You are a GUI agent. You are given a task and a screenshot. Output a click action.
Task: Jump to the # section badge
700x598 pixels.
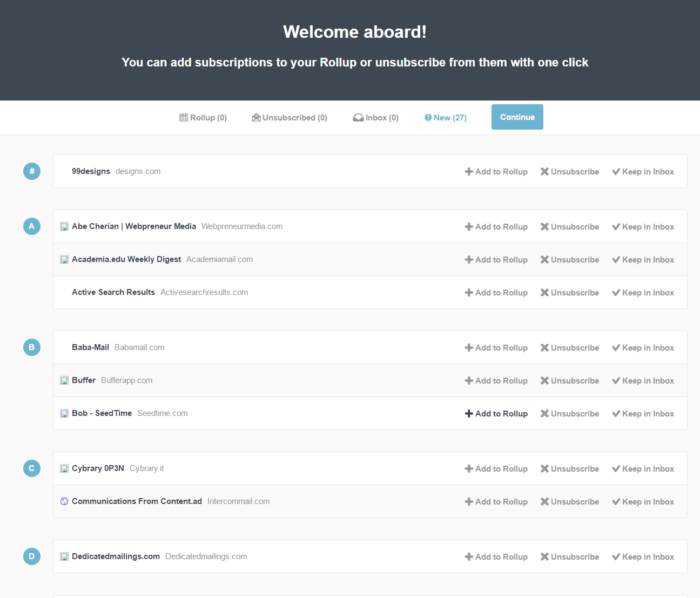[x=32, y=171]
